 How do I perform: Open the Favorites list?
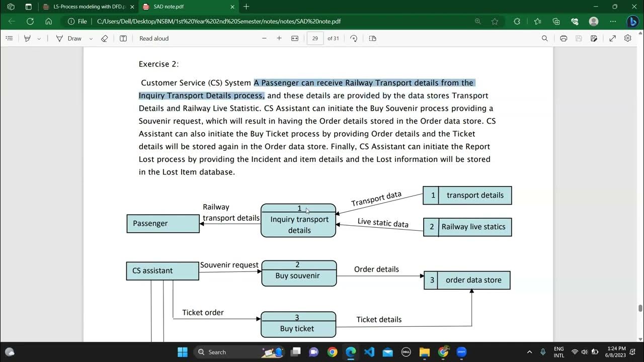(x=537, y=22)
